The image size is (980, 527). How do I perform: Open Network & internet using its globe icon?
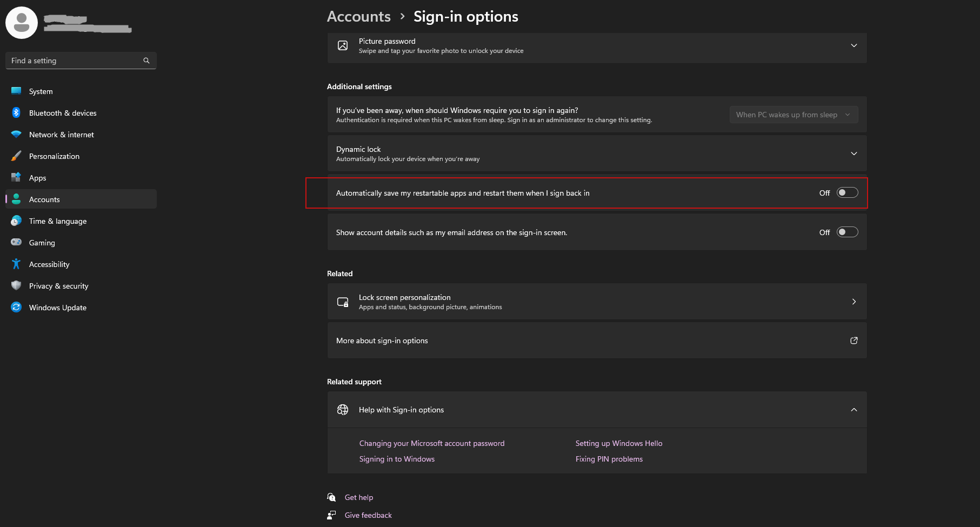coord(16,134)
